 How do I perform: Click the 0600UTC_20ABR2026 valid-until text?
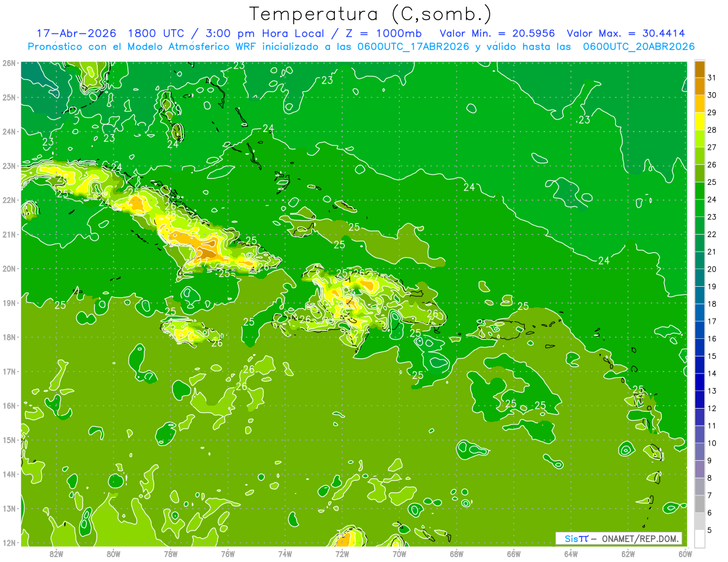[x=639, y=47]
